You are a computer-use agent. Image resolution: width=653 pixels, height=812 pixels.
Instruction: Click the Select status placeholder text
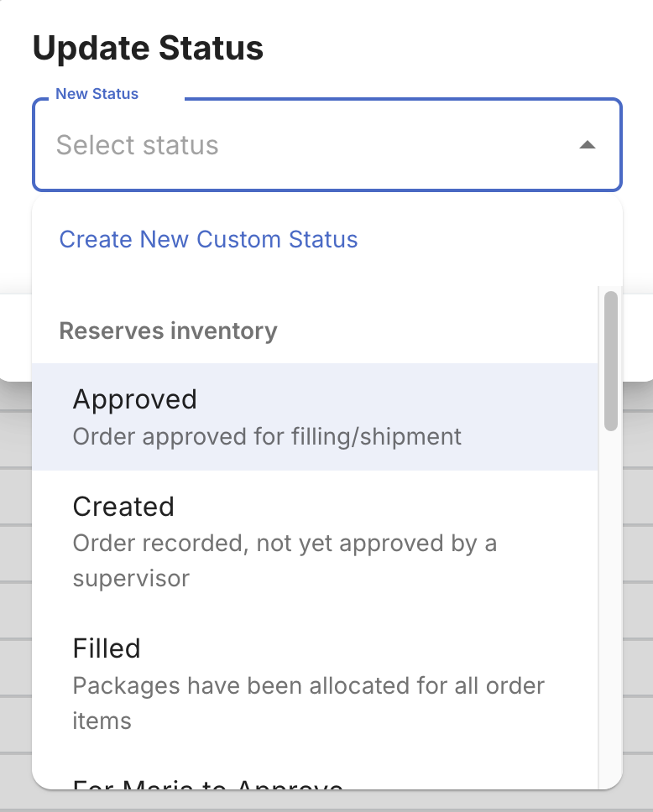click(x=138, y=145)
